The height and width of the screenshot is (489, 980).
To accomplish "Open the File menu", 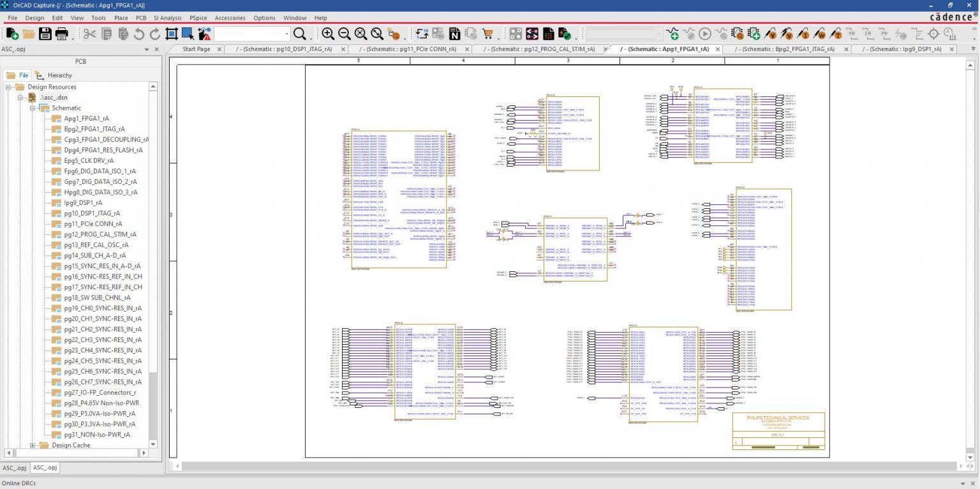I will tap(13, 18).
